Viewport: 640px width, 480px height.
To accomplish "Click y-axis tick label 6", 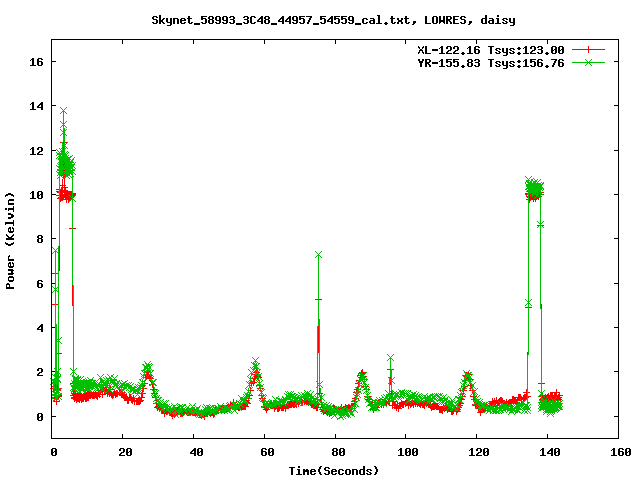I will [x=40, y=284].
